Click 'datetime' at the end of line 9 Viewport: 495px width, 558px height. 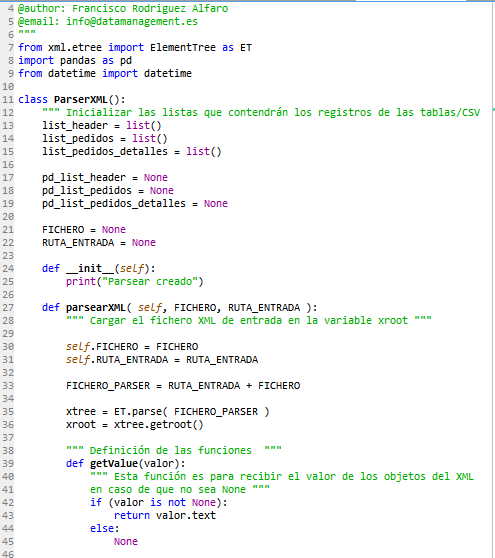click(x=168, y=74)
